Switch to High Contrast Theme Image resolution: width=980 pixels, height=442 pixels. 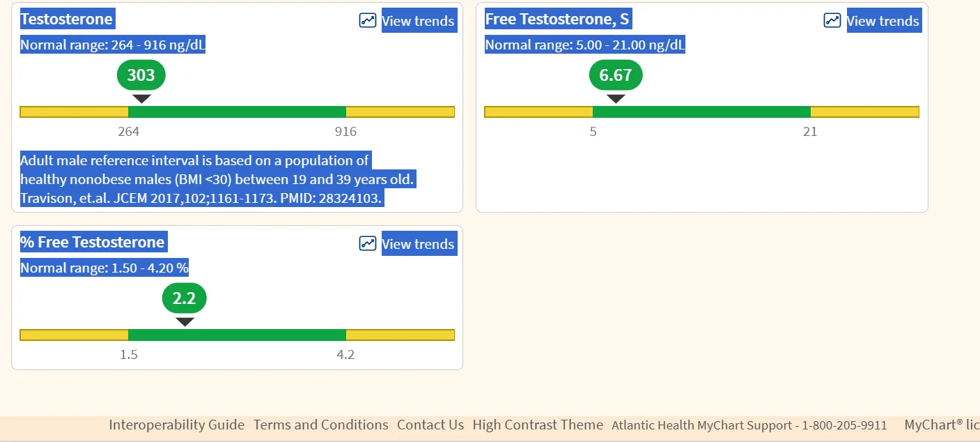click(x=538, y=425)
